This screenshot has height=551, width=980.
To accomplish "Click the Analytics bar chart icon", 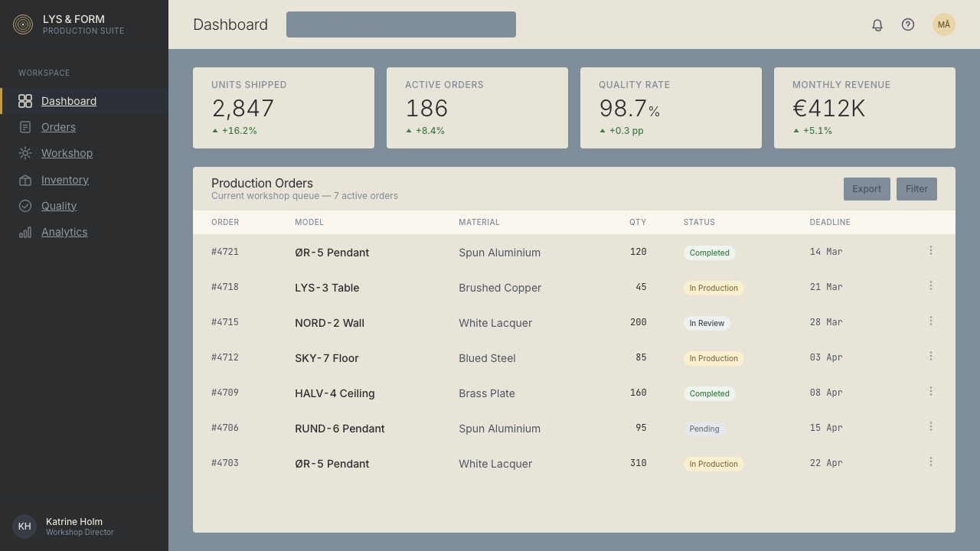I will click(25, 232).
